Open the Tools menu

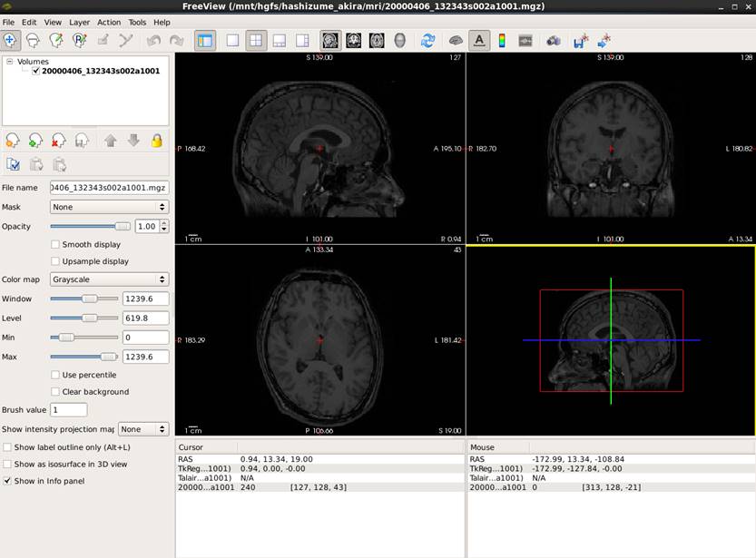[137, 22]
